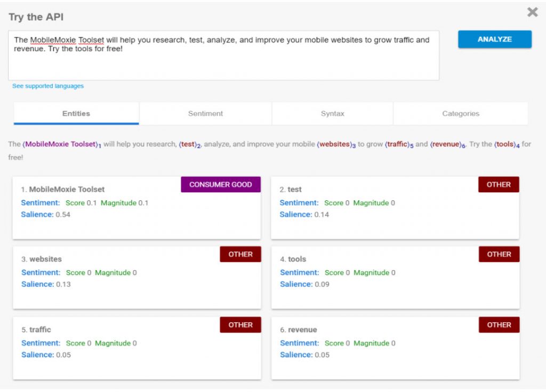Click OTHER badge on test card
Image resolution: width=546 pixels, height=392 pixels.
click(x=499, y=184)
